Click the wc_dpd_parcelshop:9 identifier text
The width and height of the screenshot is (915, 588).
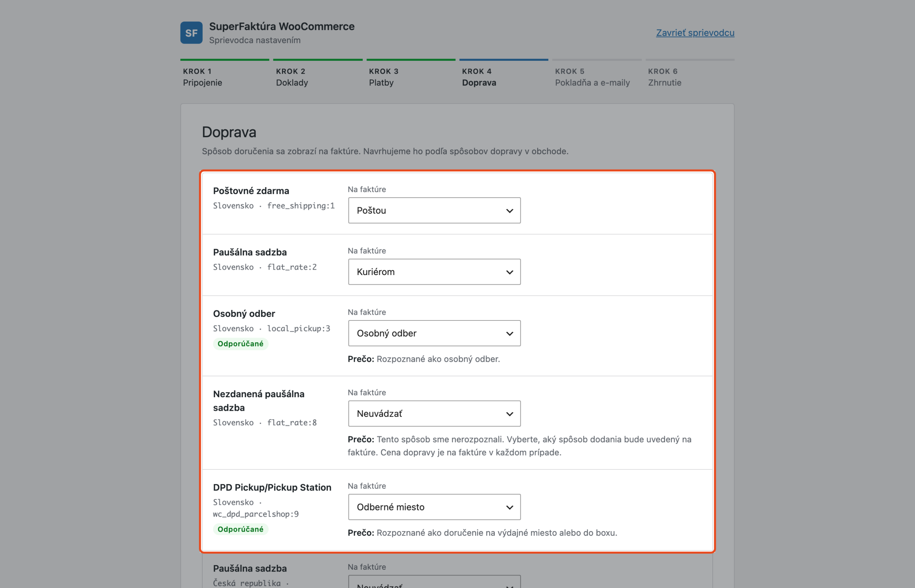(x=256, y=514)
